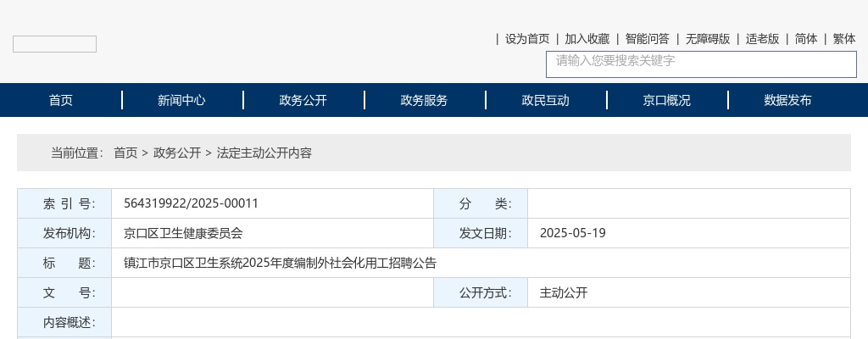Image resolution: width=868 pixels, height=339 pixels.
Task: Open the 政务服务 navigation item
Action: pos(425,100)
